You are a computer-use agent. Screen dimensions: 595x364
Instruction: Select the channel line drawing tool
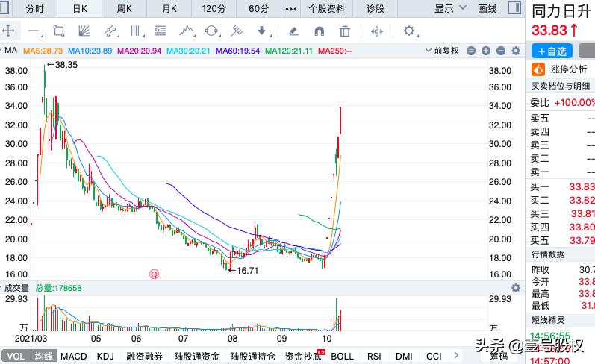pos(110,31)
